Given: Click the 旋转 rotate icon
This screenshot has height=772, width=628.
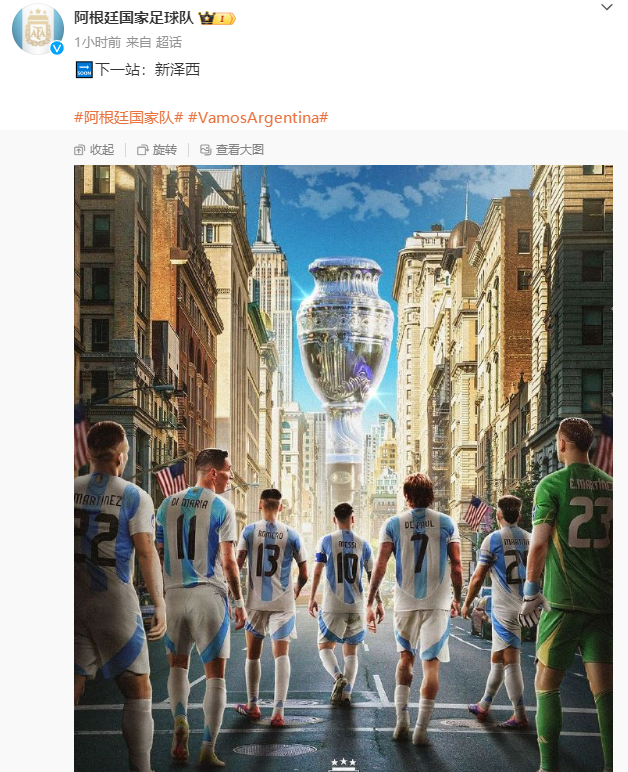Looking at the screenshot, I should click(x=142, y=150).
